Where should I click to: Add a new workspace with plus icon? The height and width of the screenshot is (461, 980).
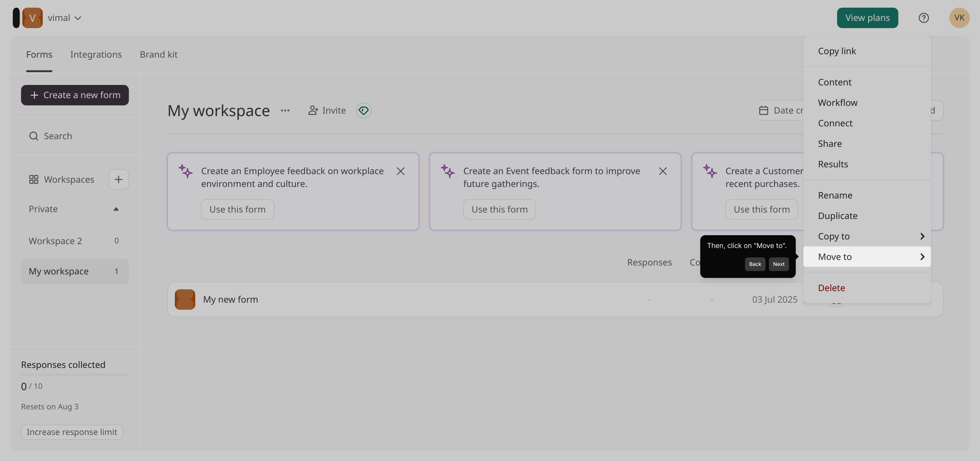(x=119, y=179)
